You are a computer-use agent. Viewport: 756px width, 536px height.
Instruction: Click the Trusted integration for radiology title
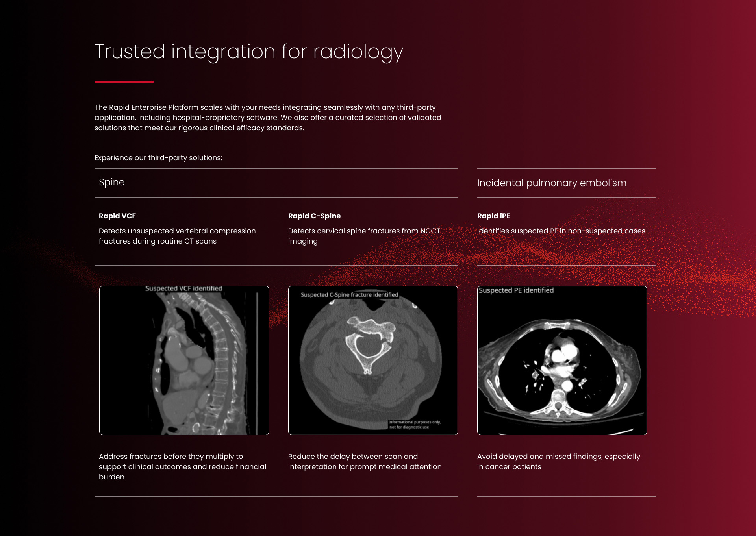249,52
